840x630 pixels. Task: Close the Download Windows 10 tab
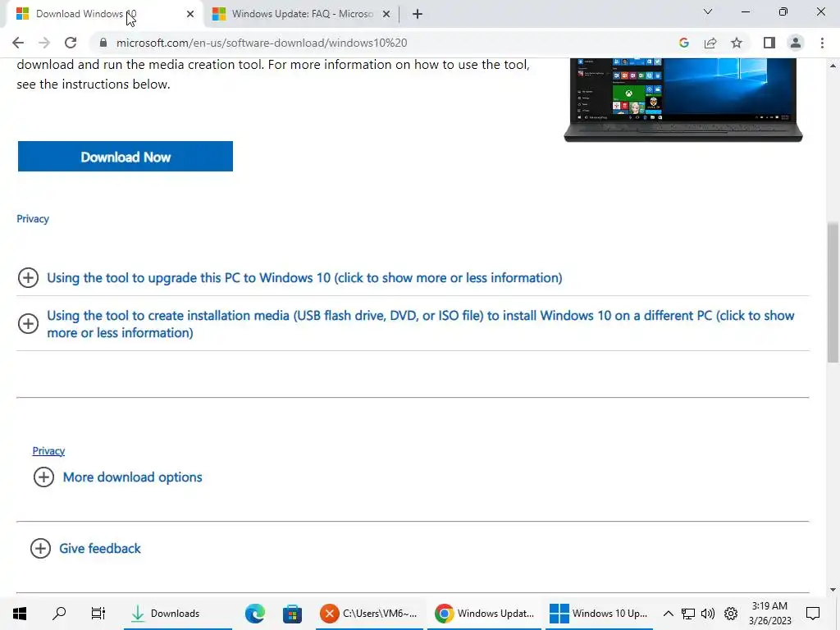click(x=190, y=14)
